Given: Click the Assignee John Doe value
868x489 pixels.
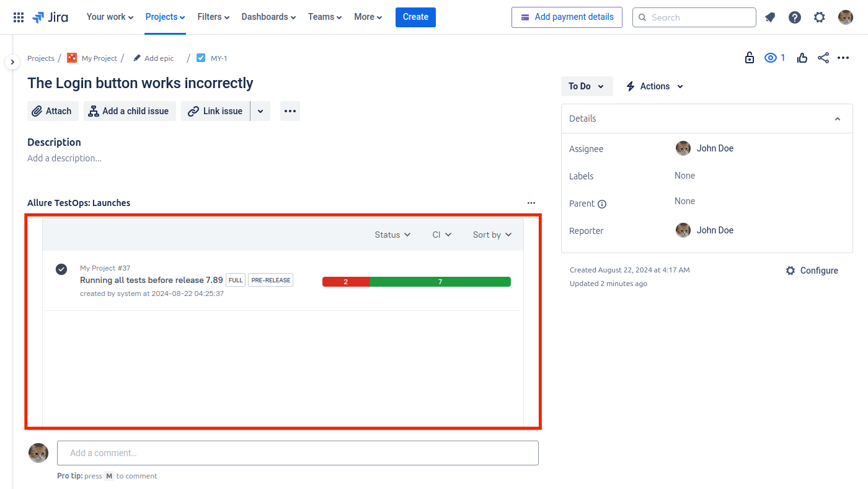Looking at the screenshot, I should coord(705,148).
